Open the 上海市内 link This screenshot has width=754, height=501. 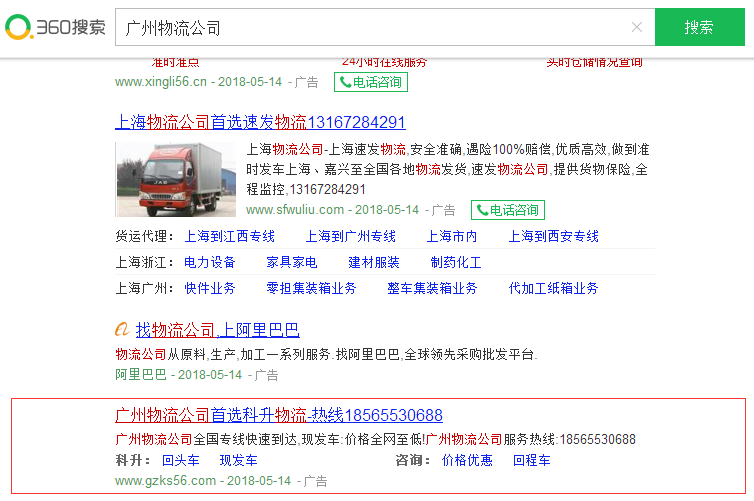452,237
